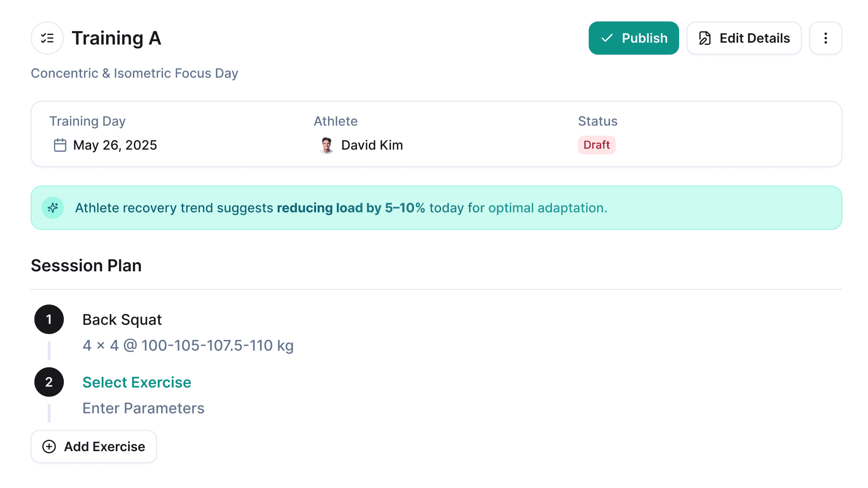Image resolution: width=868 pixels, height=488 pixels.
Task: Click David Kim's avatar picture
Action: click(x=327, y=145)
